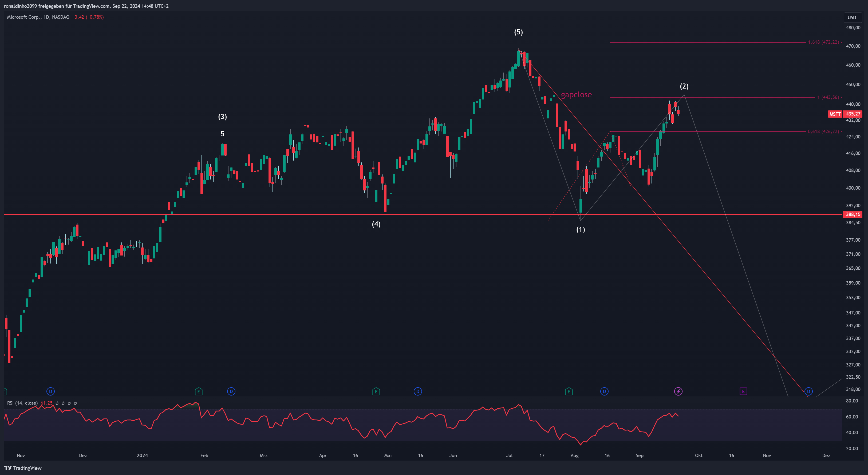Click the 400,00 price axis label
Viewport: 868px width, 475px height.
tap(853, 188)
